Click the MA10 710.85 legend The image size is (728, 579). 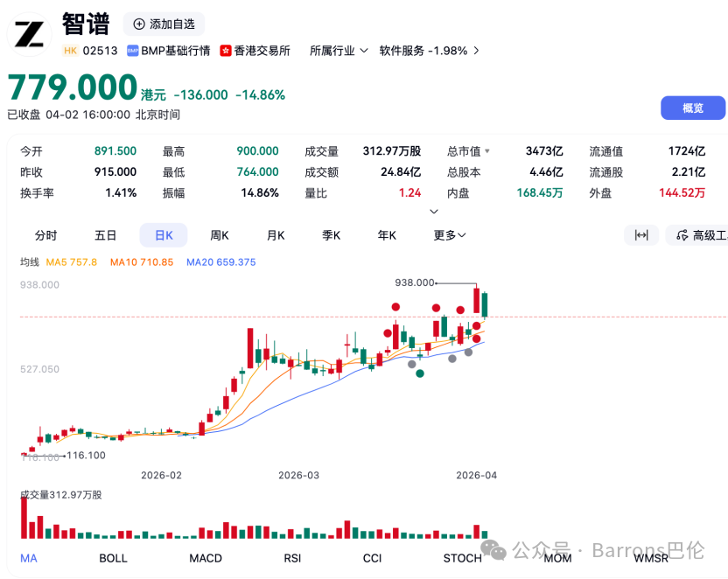tap(142, 262)
